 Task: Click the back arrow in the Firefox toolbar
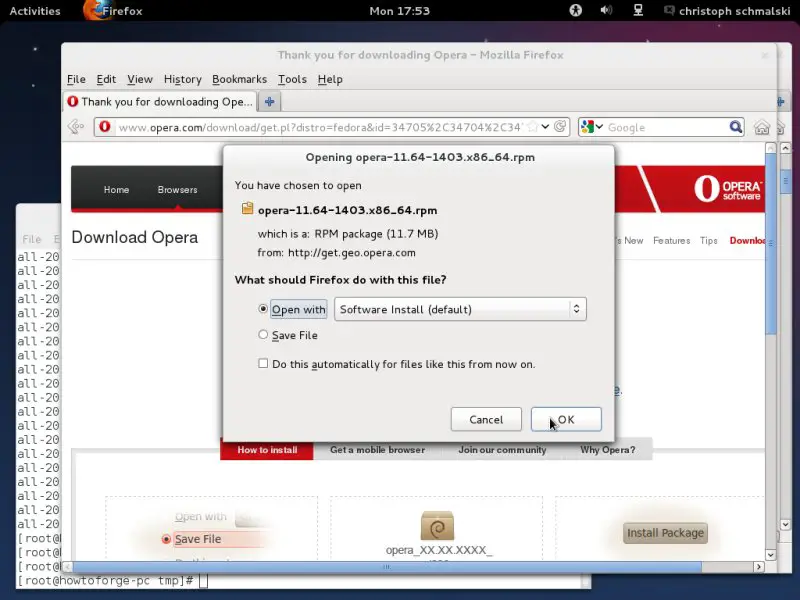pos(76,127)
